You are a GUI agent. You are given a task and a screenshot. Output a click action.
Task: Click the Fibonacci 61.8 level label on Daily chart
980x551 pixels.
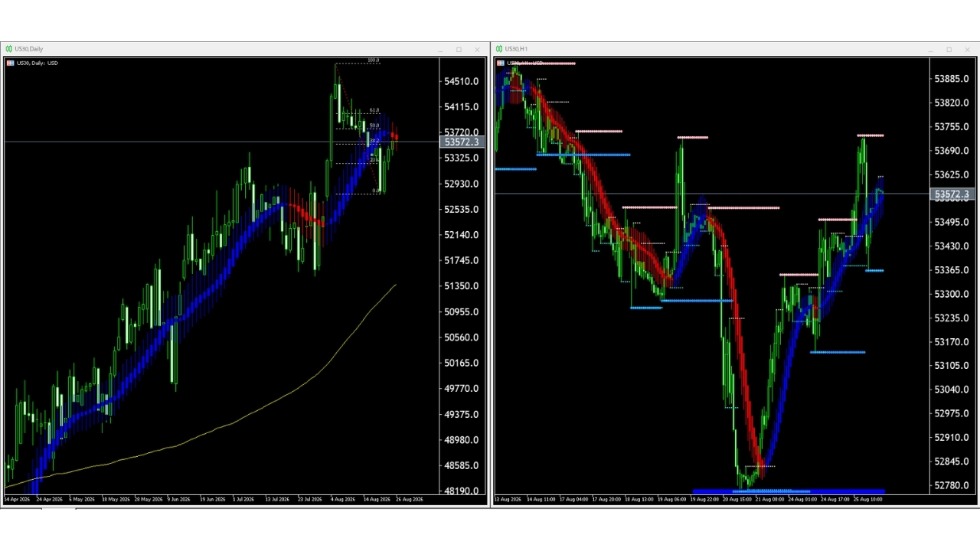pyautogui.click(x=374, y=111)
